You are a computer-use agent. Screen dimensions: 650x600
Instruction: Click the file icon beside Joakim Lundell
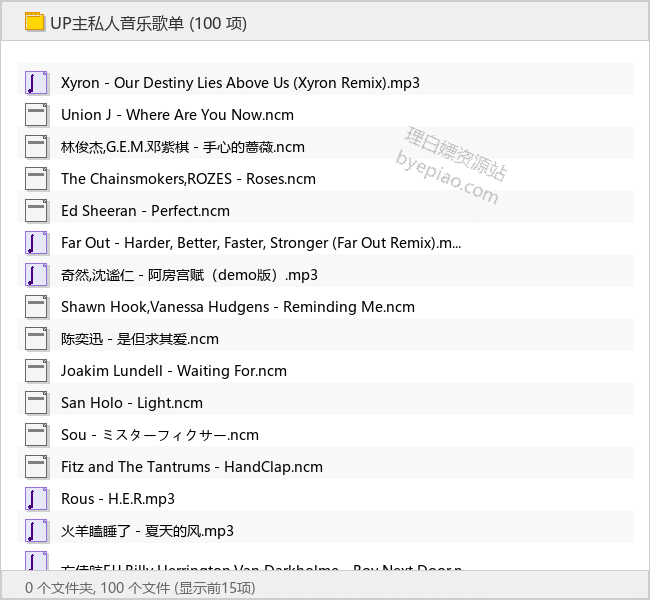(36, 371)
